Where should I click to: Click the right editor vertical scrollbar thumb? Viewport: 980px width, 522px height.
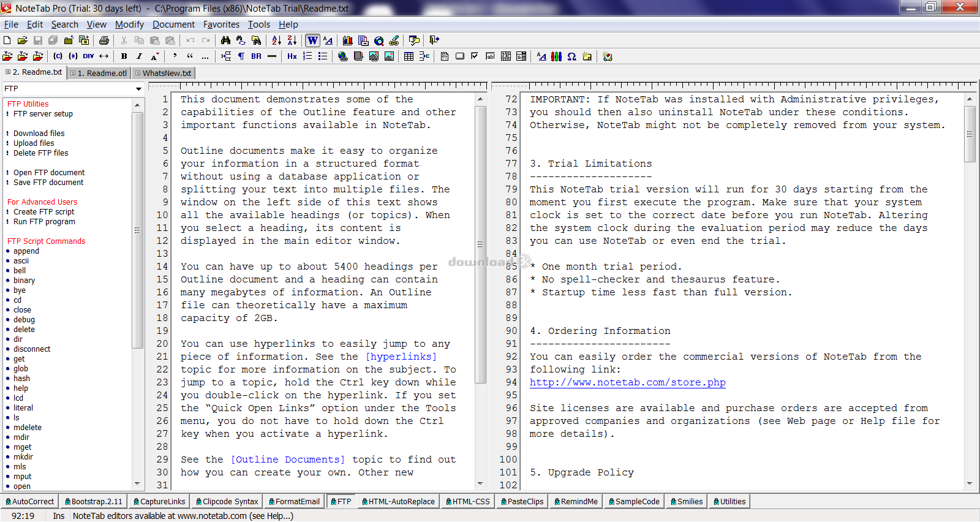pyautogui.click(x=970, y=134)
